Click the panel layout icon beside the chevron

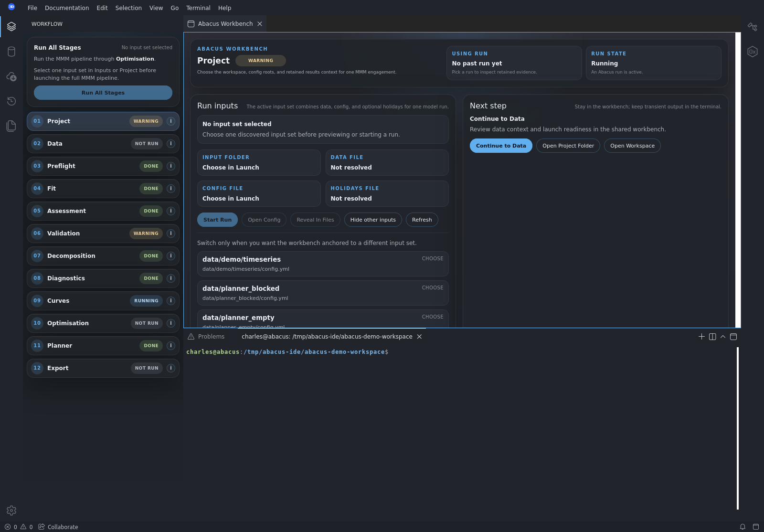(x=733, y=337)
